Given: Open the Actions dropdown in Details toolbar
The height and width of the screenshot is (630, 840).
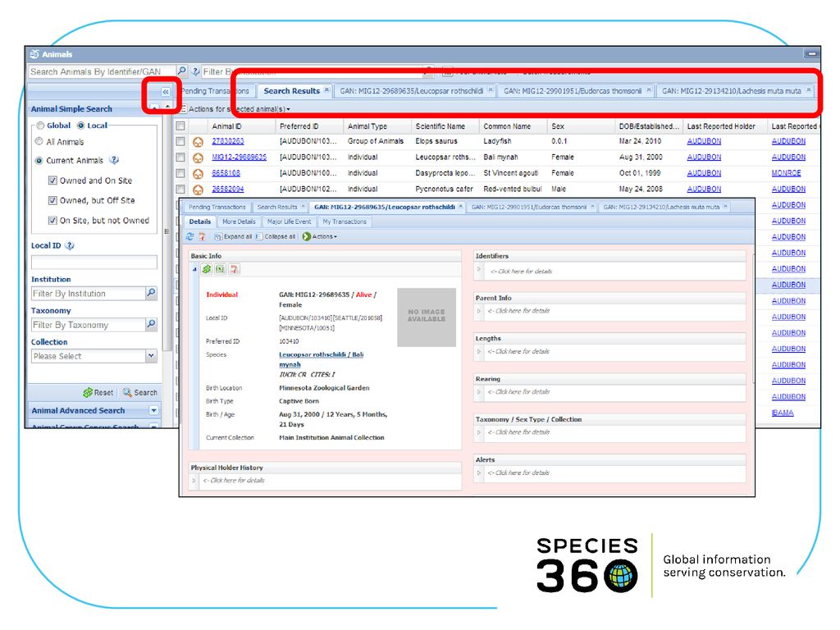Looking at the screenshot, I should pos(320,236).
